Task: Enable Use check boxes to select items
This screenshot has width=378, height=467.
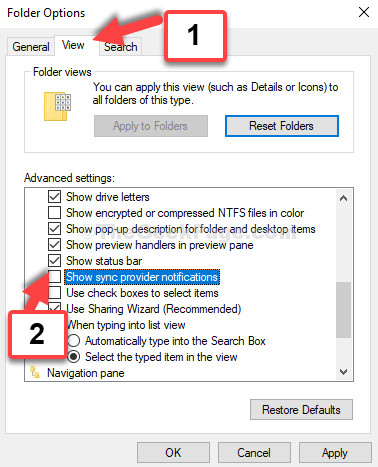Action: tap(54, 293)
